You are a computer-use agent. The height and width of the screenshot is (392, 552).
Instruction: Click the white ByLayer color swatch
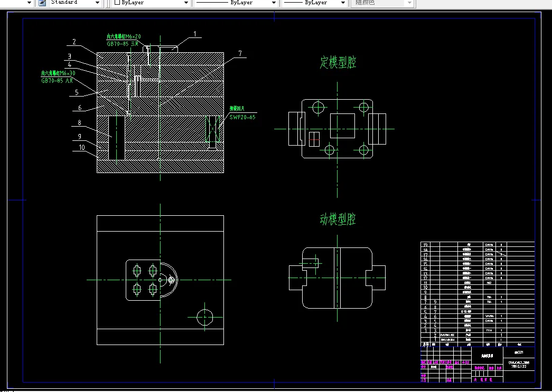117,3
